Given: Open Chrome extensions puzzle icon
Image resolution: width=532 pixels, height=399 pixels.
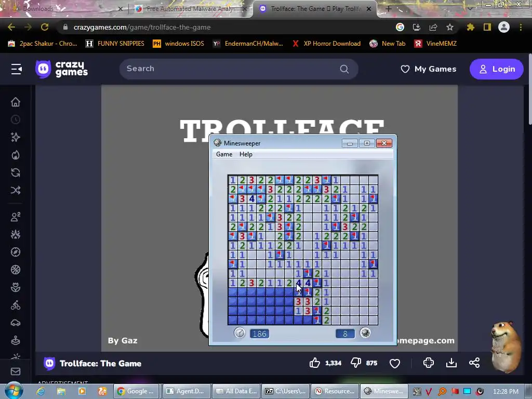Looking at the screenshot, I should [470, 27].
